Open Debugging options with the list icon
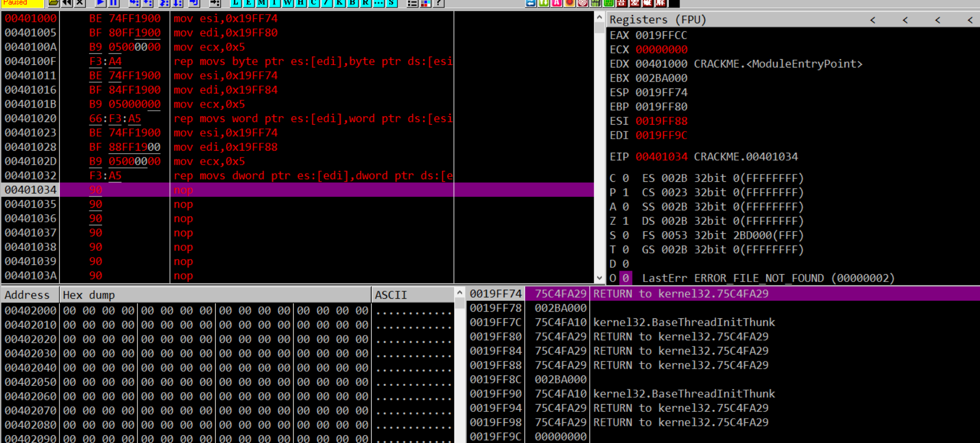980x443 pixels. coord(412,3)
